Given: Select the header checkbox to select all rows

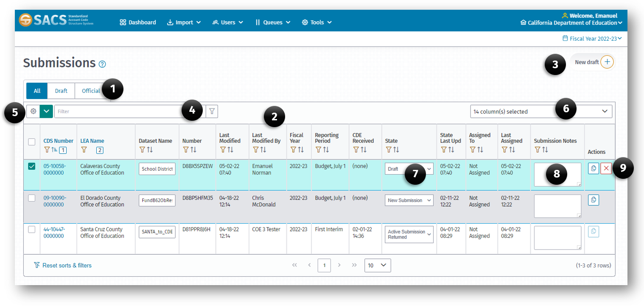Looking at the screenshot, I should click(x=31, y=142).
